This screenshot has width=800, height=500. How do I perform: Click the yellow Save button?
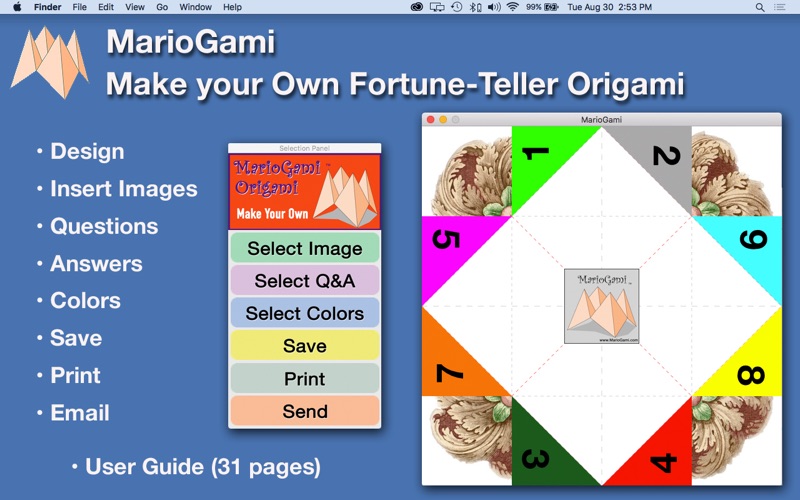[305, 345]
